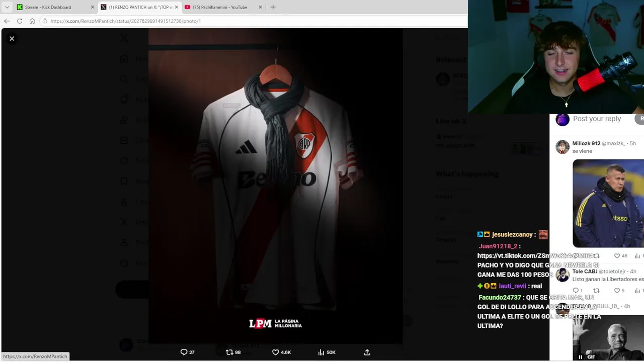
Task: Open Tole CABJ avatar picture
Action: [562, 275]
